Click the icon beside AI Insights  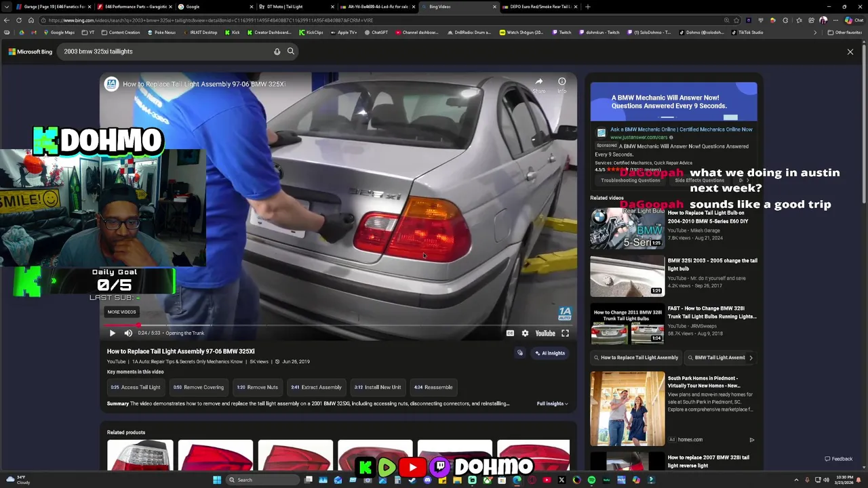(520, 353)
